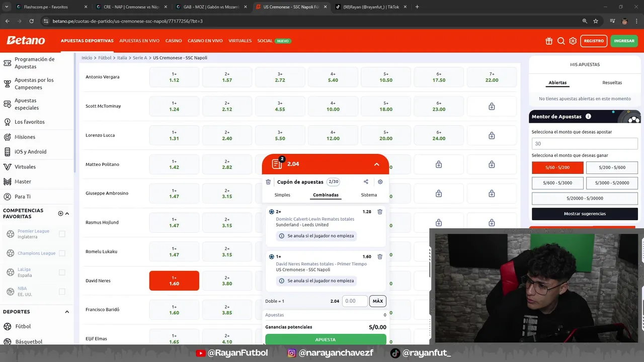Add a favorite competition with the plus icon
This screenshot has height=362, width=644.
pyautogui.click(x=60, y=213)
